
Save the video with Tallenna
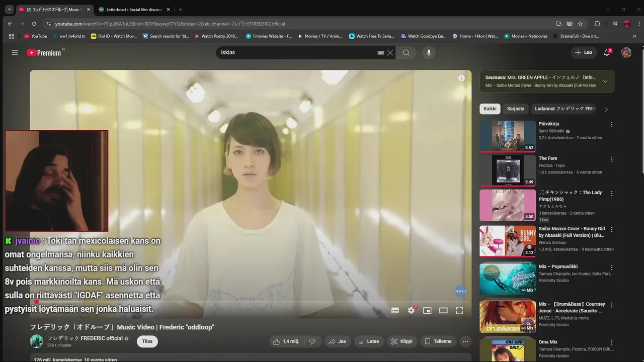(x=438, y=341)
